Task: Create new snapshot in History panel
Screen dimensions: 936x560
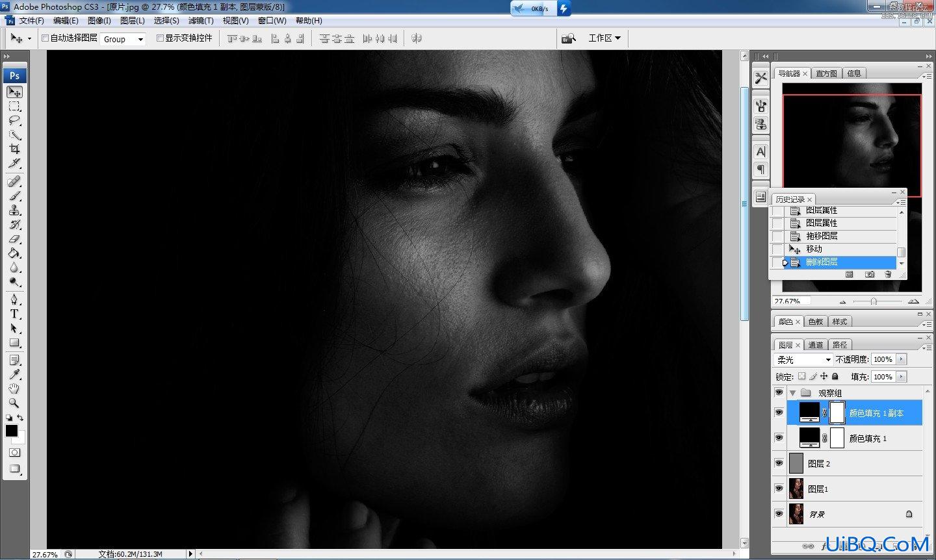Action: [x=870, y=275]
